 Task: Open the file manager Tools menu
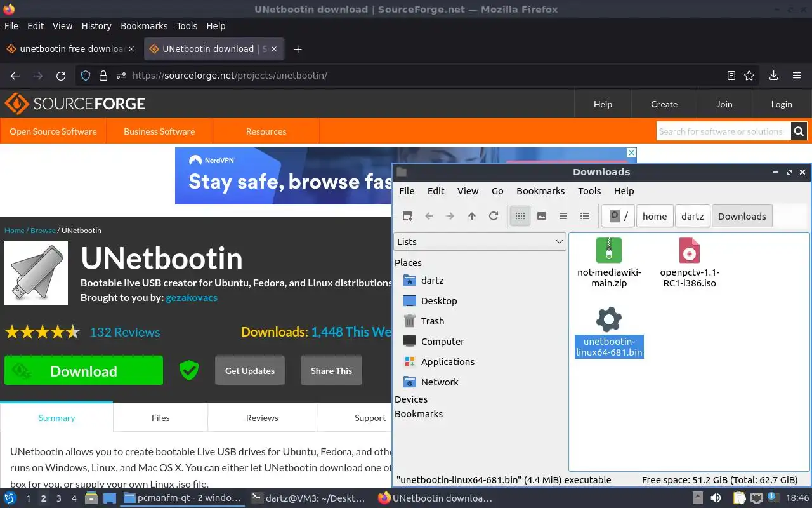click(x=589, y=191)
